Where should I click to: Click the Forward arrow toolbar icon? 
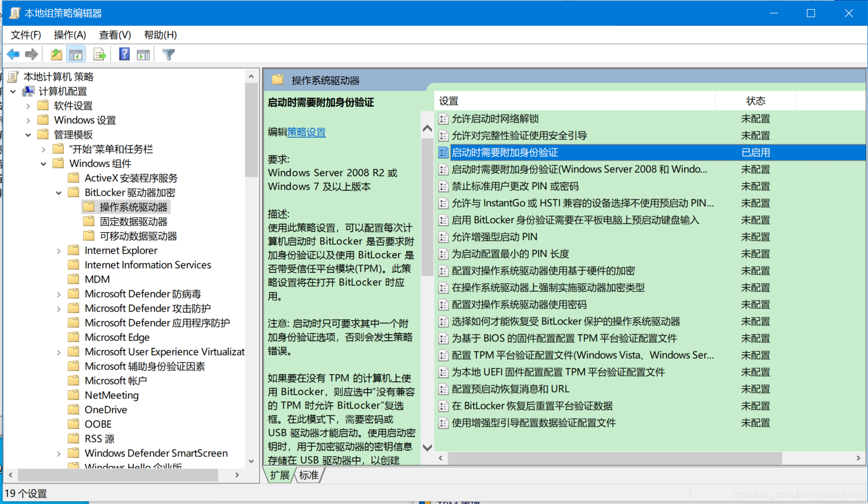32,54
